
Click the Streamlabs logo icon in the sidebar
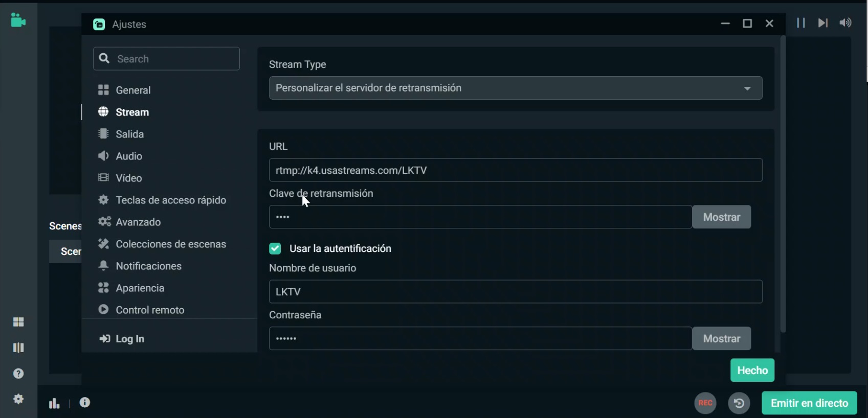18,20
